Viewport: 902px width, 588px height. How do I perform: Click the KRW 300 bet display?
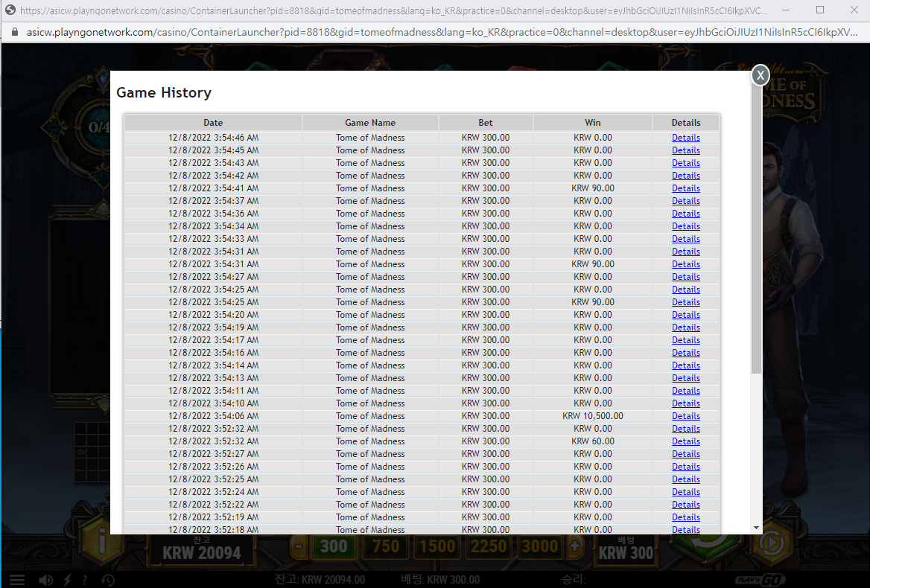(x=626, y=552)
